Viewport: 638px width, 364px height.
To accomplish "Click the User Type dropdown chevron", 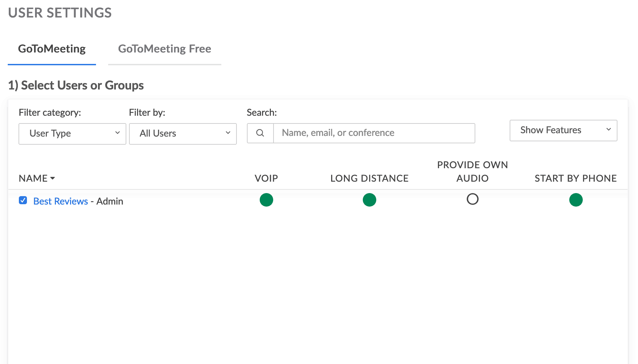I will [x=118, y=133].
